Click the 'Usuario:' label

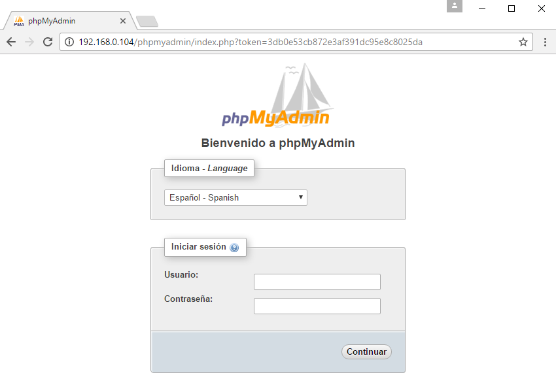(x=181, y=275)
